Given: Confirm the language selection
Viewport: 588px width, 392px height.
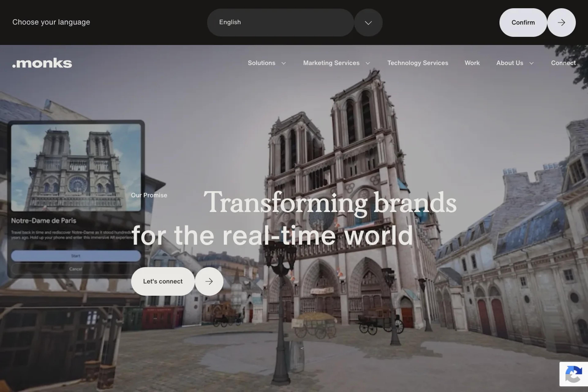Looking at the screenshot, I should click(x=523, y=23).
